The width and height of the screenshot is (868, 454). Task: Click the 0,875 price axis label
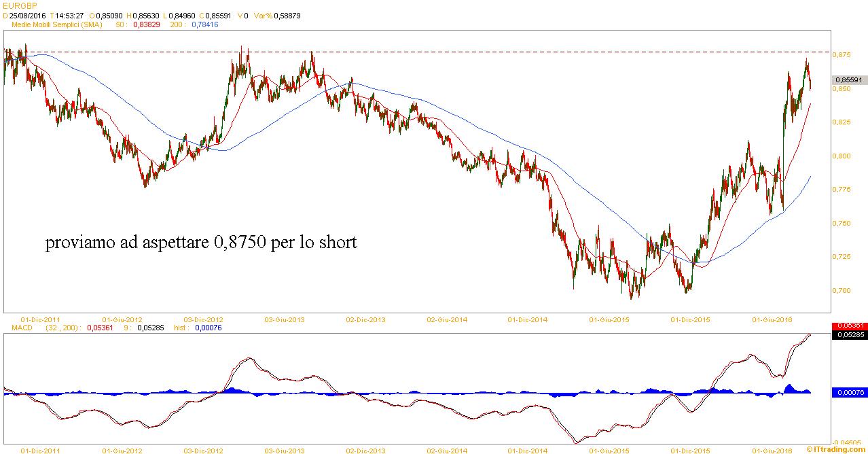(842, 55)
